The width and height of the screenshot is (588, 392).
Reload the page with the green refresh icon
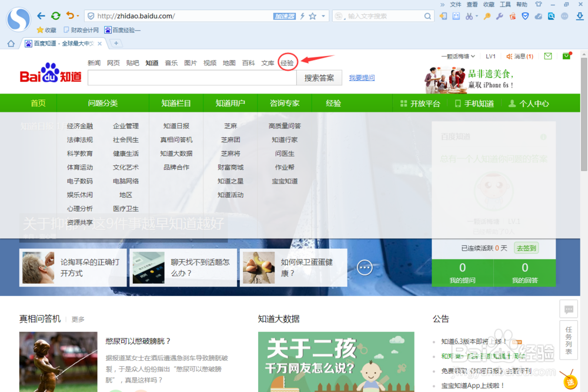[55, 16]
